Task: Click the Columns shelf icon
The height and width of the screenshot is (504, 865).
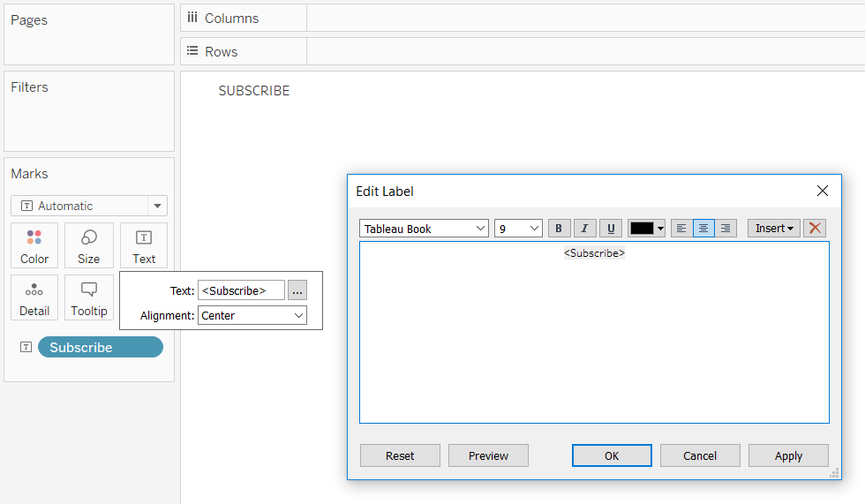Action: pyautogui.click(x=192, y=18)
